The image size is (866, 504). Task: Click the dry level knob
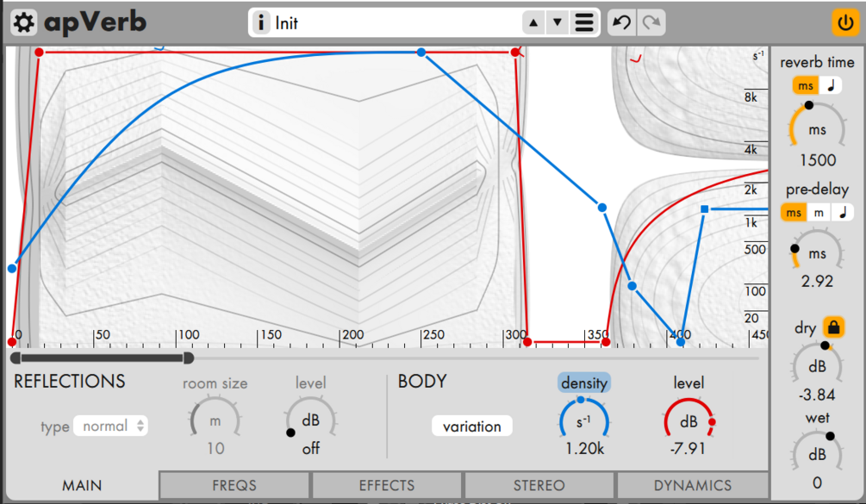[818, 365]
